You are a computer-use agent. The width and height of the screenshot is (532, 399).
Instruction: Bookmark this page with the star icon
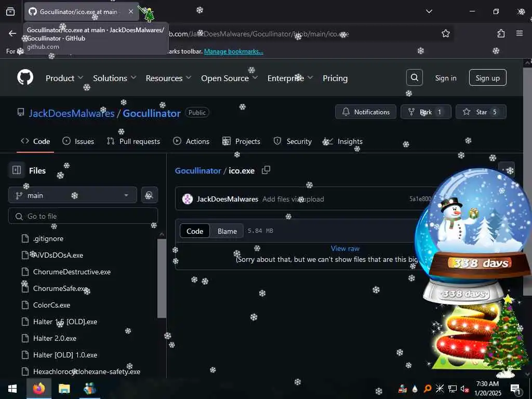click(445, 34)
